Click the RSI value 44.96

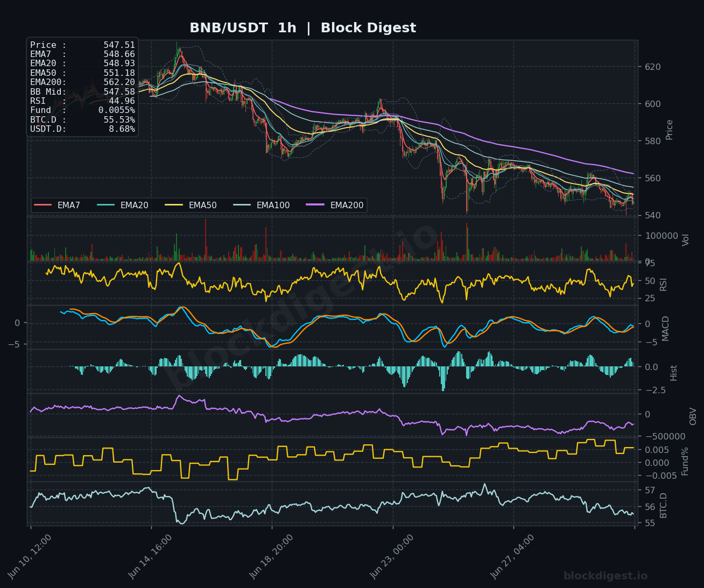click(x=122, y=101)
